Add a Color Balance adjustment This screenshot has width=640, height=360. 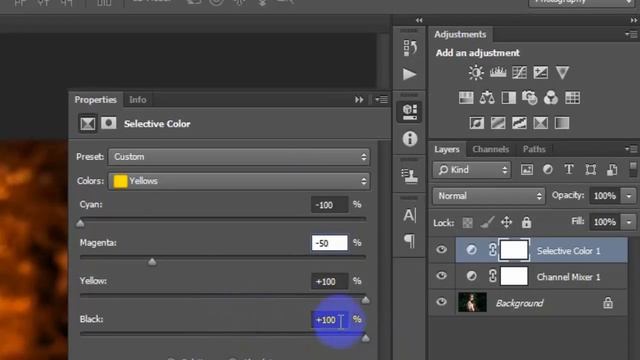487,98
